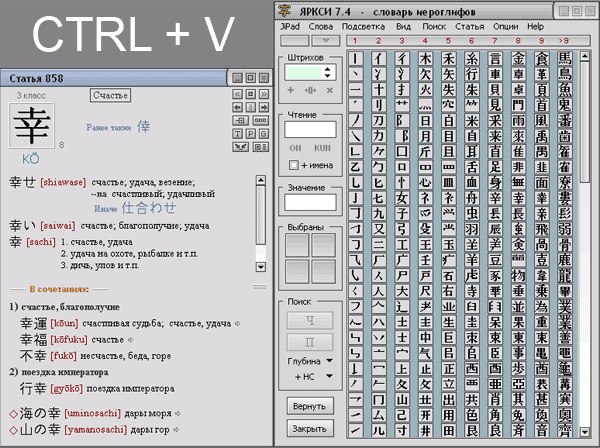Screen dimensions: 600x448
Task: Select the 糸 thread radical
Action: pos(471,59)
